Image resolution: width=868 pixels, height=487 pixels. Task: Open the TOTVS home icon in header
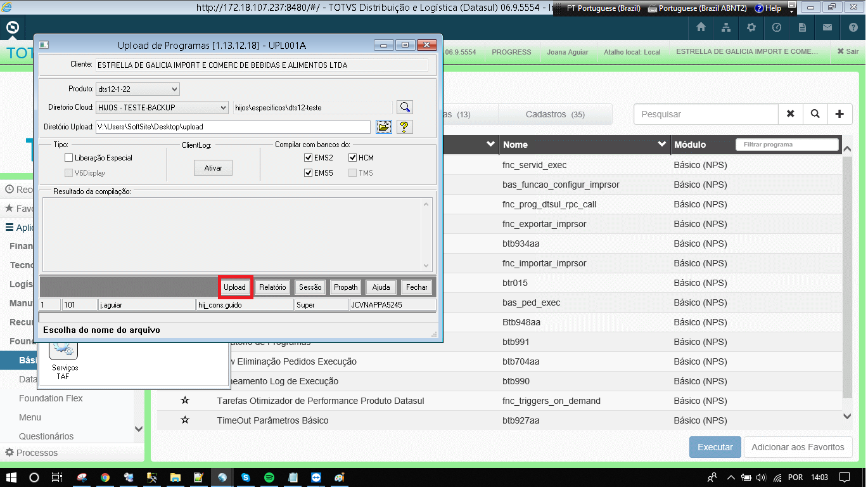tap(701, 27)
